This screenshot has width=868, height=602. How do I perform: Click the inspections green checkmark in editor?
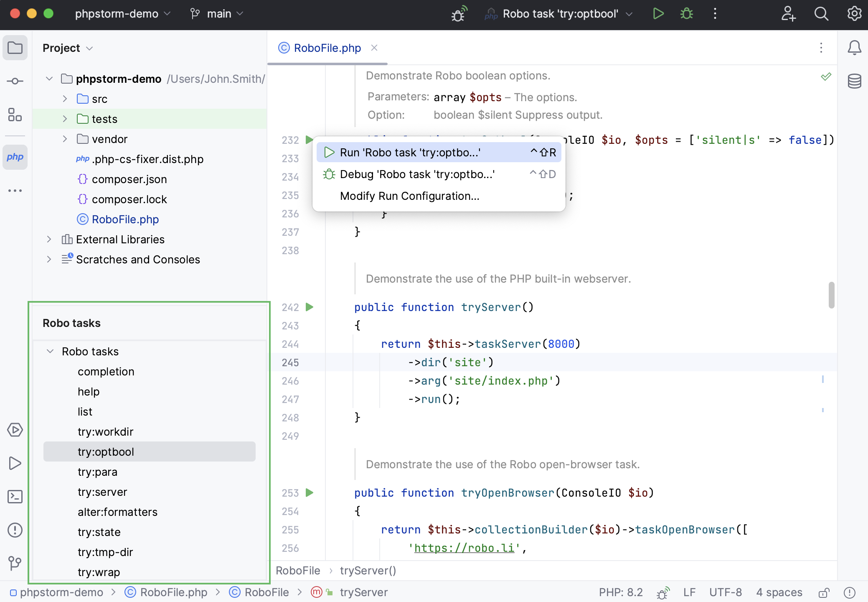point(826,77)
